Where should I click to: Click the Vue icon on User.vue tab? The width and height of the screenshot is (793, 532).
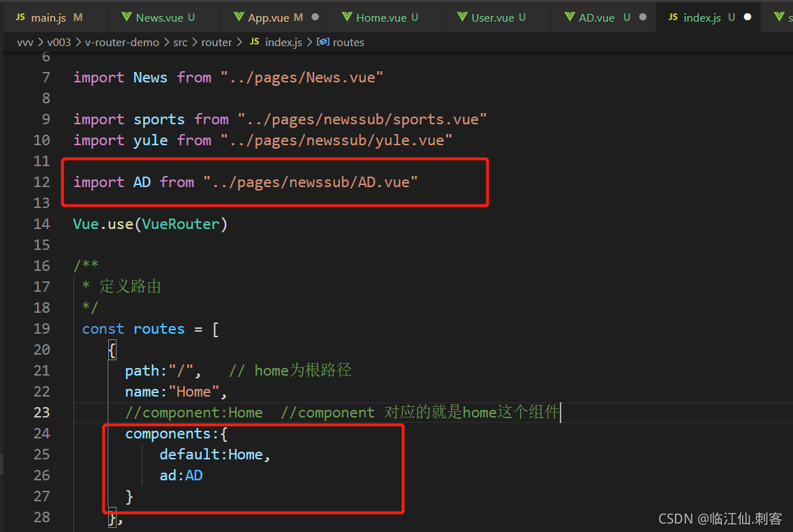462,17
